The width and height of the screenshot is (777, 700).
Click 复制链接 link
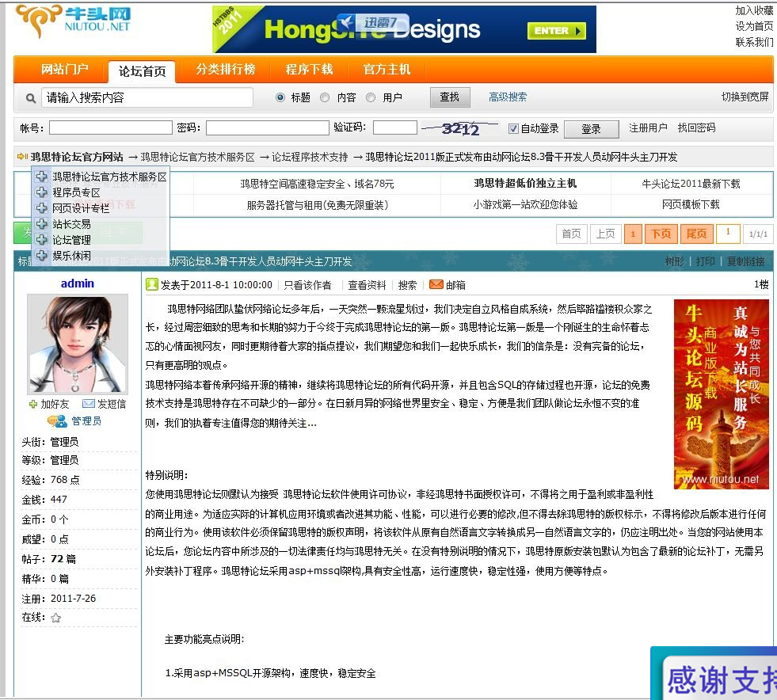(746, 261)
